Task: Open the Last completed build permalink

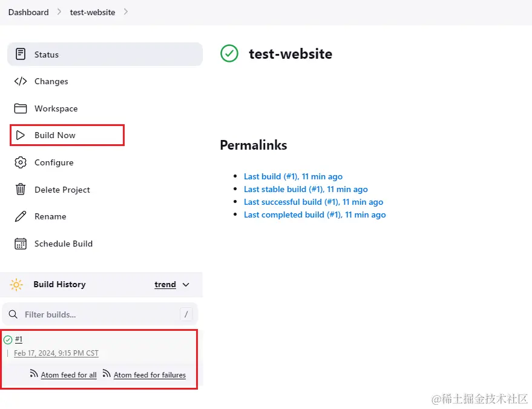Action: [x=315, y=214]
